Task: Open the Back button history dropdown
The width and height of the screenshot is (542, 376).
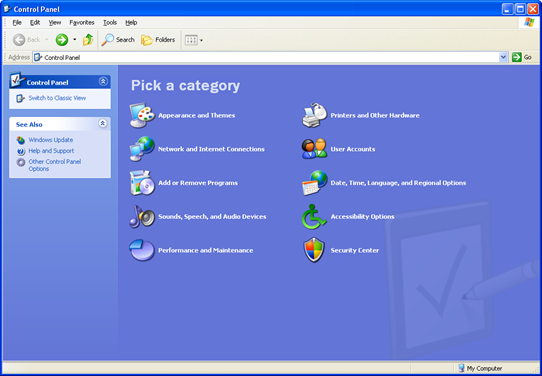Action: pos(47,40)
